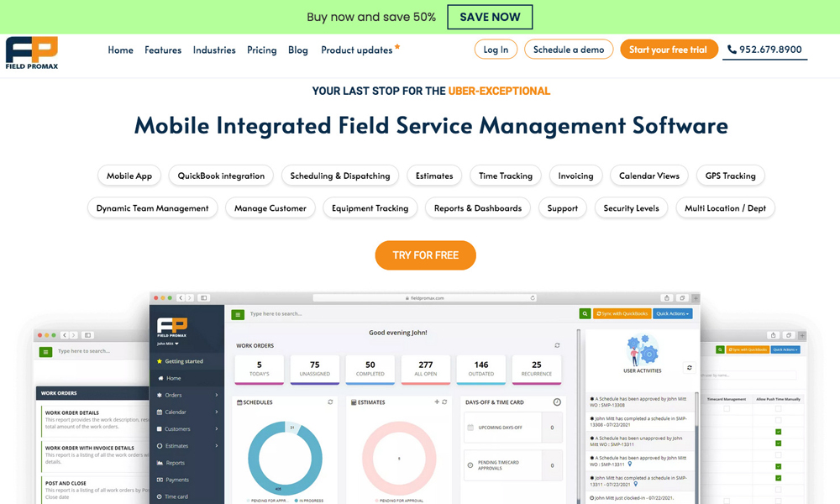840x504 pixels.
Task: Click the green hamburger menu in center dashboard
Action: pyautogui.click(x=238, y=314)
